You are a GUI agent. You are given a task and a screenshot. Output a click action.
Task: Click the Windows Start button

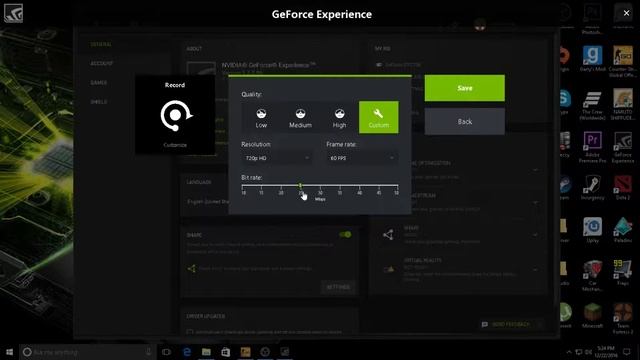(9, 352)
